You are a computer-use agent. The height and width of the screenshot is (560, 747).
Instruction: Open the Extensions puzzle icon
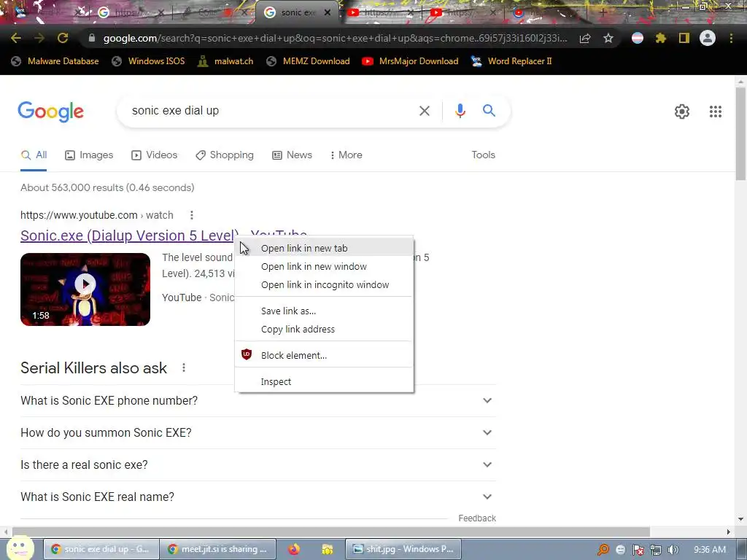(x=661, y=38)
